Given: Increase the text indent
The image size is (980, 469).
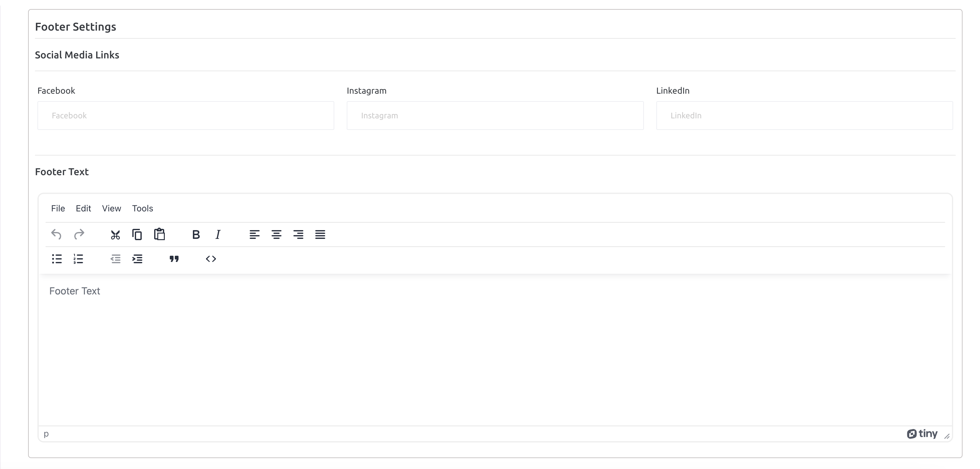Looking at the screenshot, I should (x=137, y=259).
